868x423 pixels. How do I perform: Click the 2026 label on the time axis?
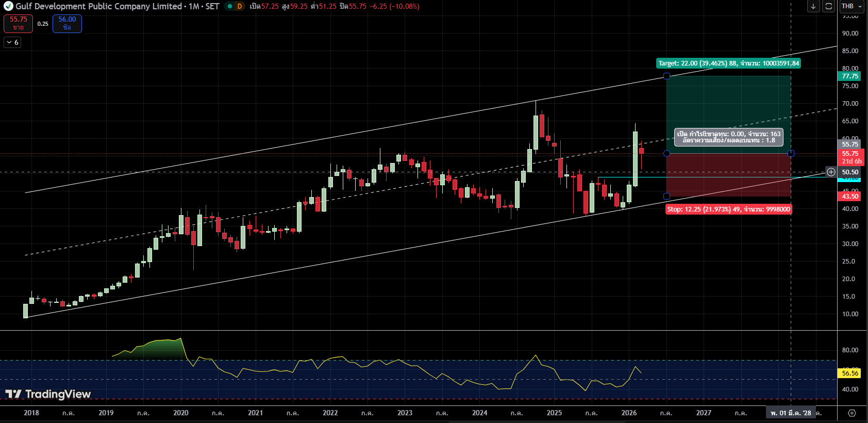point(629,413)
